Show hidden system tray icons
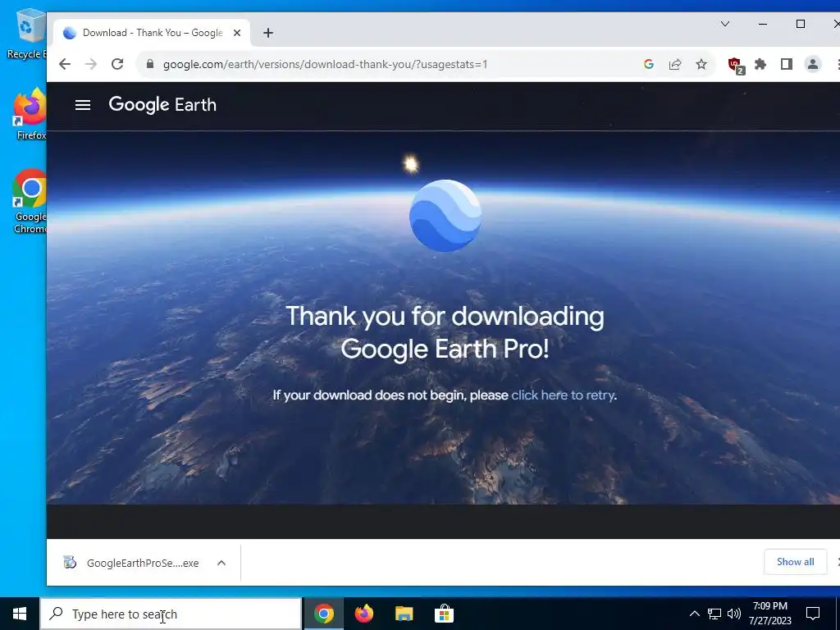 (694, 614)
